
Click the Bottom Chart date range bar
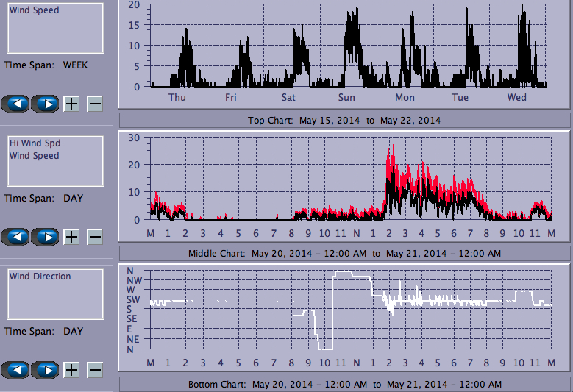pos(344,385)
